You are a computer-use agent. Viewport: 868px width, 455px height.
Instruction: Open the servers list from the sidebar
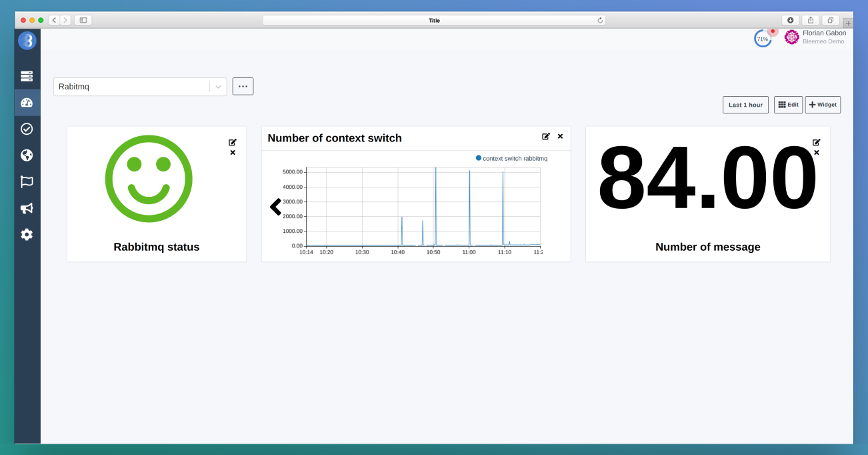27,76
